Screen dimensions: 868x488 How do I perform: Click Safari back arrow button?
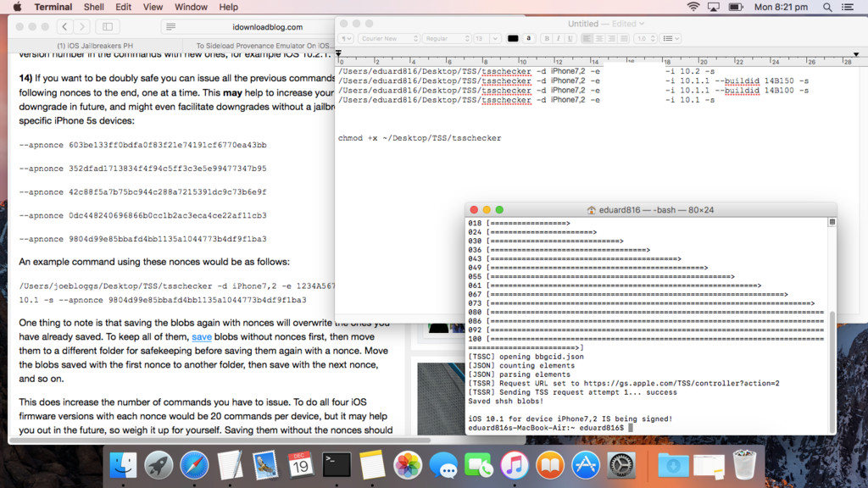[64, 26]
